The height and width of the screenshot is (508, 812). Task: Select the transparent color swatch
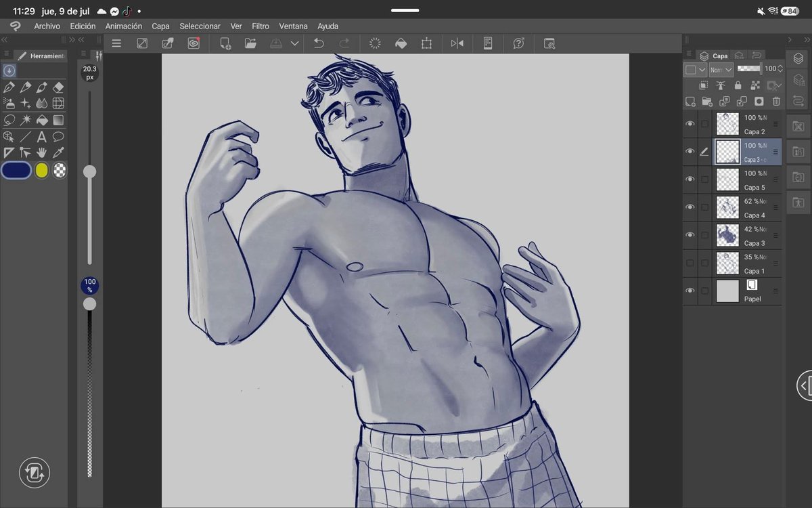pyautogui.click(x=60, y=171)
